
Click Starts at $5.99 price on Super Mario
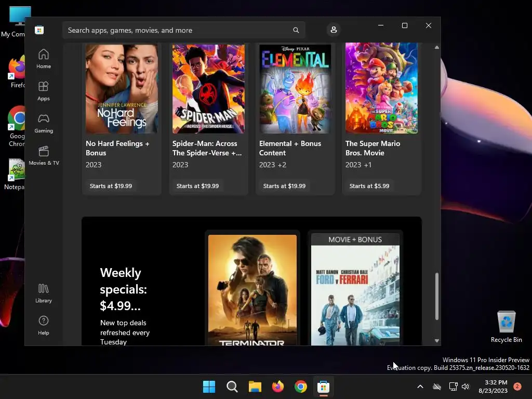(x=369, y=186)
